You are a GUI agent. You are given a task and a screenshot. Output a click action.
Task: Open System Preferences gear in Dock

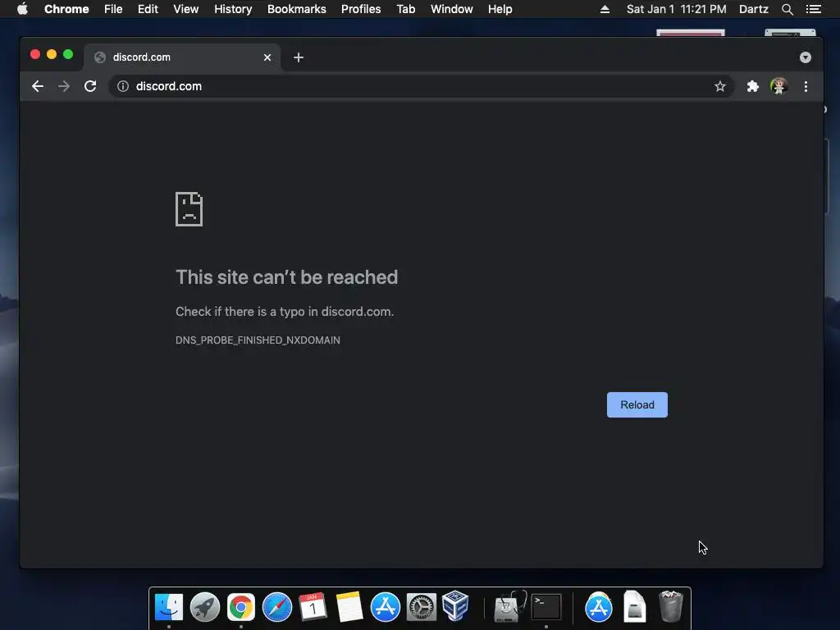(x=421, y=607)
